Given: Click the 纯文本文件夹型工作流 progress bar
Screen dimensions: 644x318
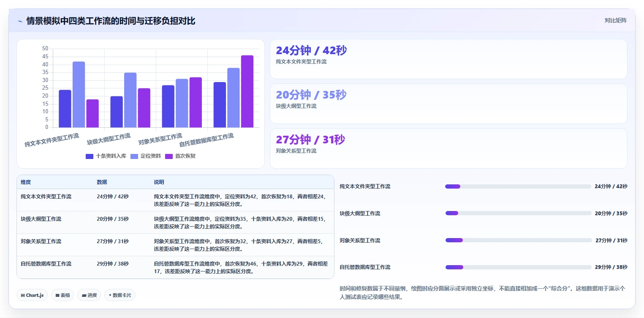Looking at the screenshot, I should pyautogui.click(x=518, y=186).
